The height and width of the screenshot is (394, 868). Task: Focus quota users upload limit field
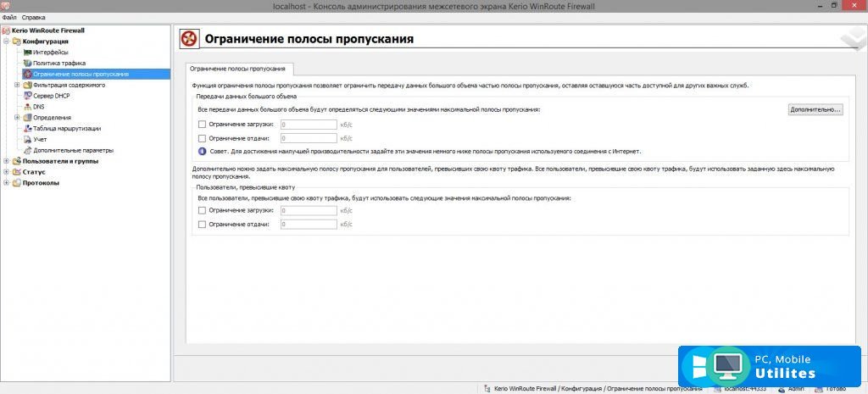(309, 225)
